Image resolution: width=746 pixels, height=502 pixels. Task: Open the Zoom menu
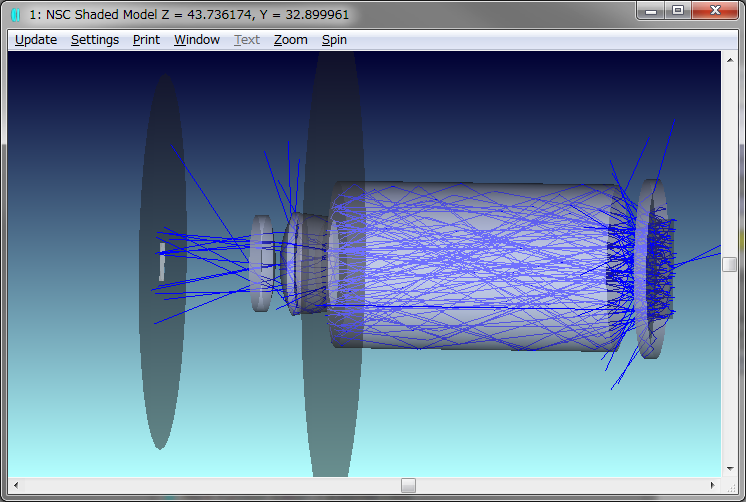tap(290, 40)
